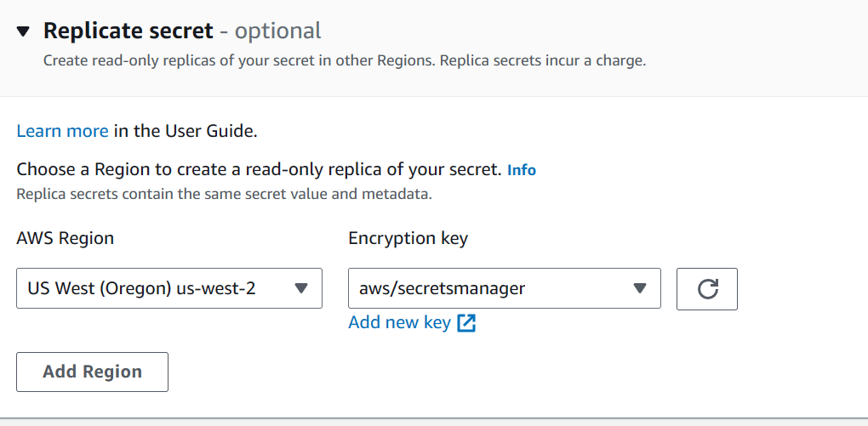Click the Info link
868x426 pixels.
click(521, 170)
